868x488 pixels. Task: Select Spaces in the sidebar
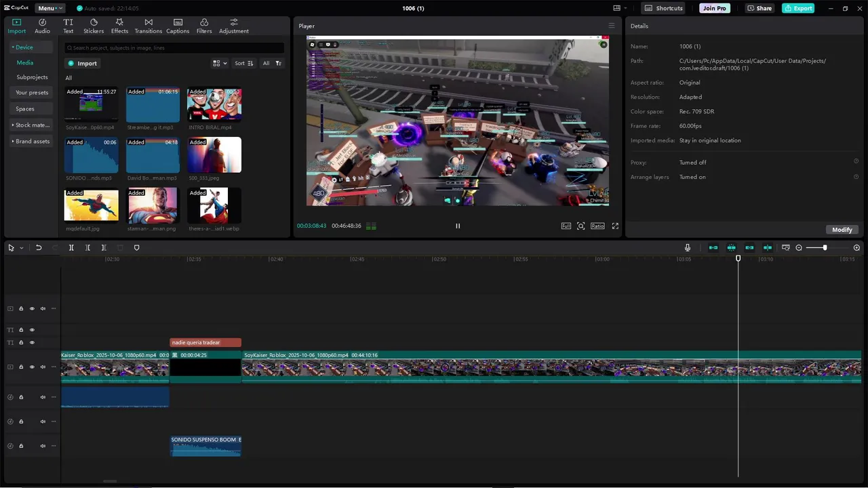[x=25, y=108]
